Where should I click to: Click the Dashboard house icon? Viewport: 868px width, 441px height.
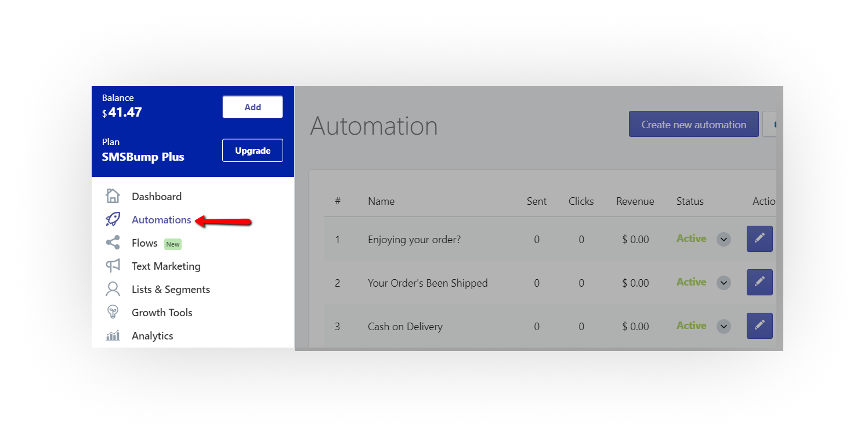pyautogui.click(x=113, y=196)
